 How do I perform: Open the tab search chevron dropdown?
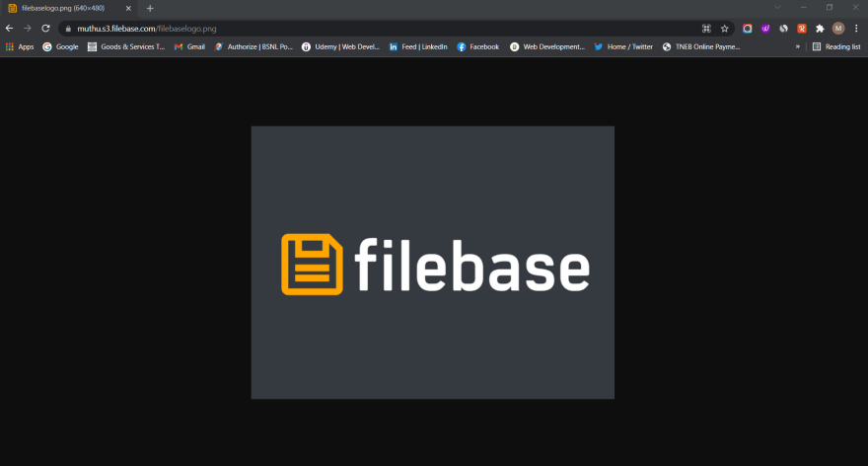point(778,7)
